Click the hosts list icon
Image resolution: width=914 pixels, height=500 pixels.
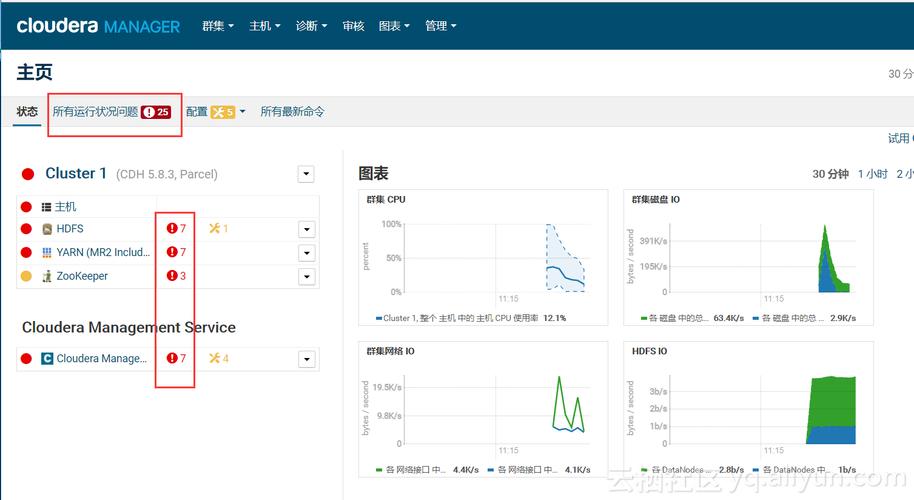[x=47, y=207]
